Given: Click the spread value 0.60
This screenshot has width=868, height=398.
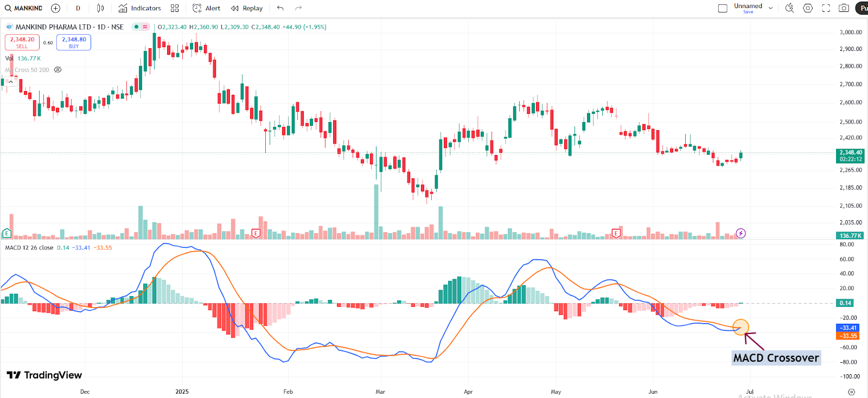Looking at the screenshot, I should point(48,43).
